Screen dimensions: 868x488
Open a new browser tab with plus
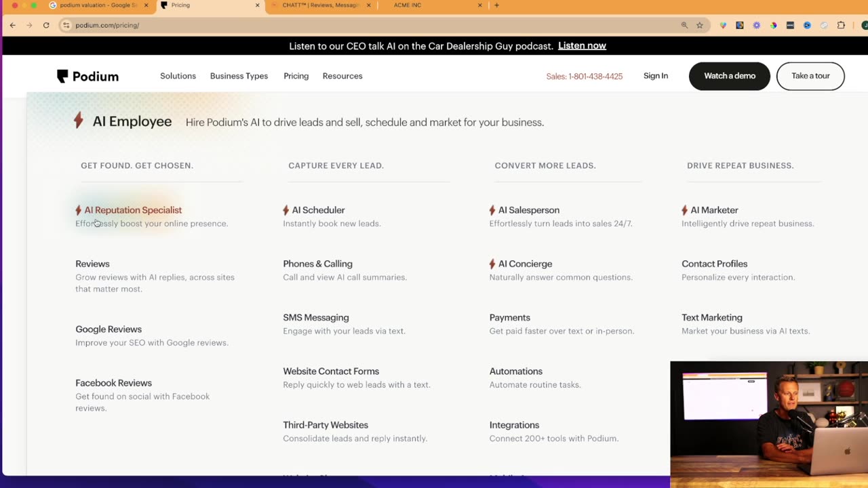click(496, 5)
